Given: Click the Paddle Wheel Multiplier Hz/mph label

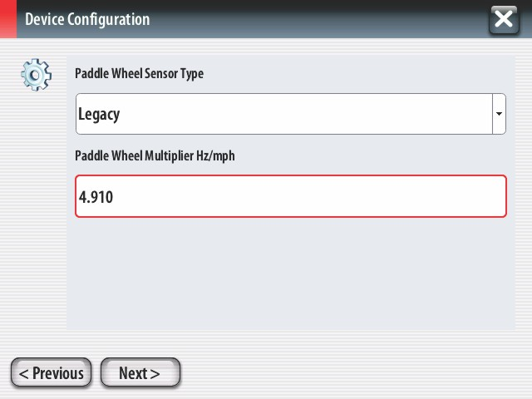Looking at the screenshot, I should 155,156.
